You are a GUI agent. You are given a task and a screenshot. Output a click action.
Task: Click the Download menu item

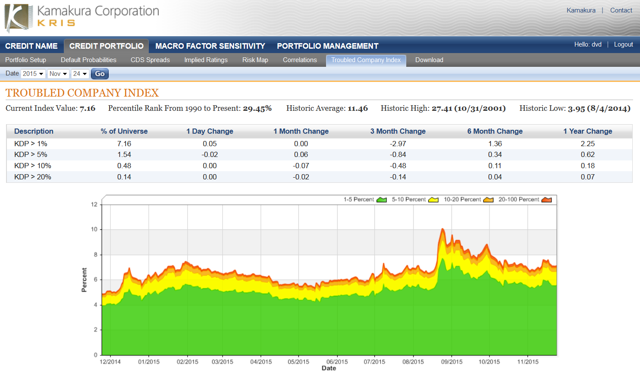(x=429, y=60)
